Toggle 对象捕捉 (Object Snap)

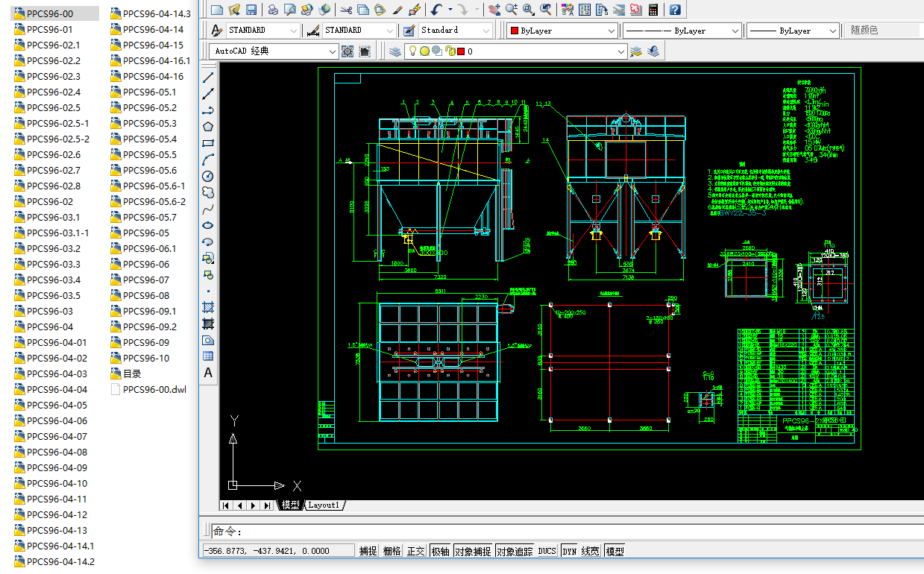[472, 551]
